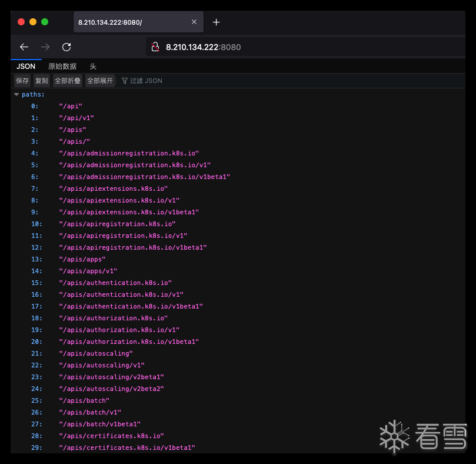Select the "/apis/batch/v1beta1" row
The height and width of the screenshot is (464, 476).
tap(99, 424)
